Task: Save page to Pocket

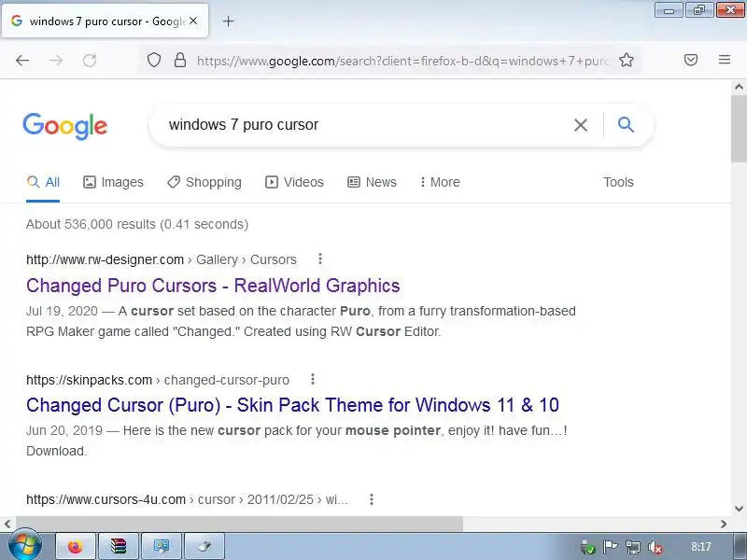Action: coord(691,60)
